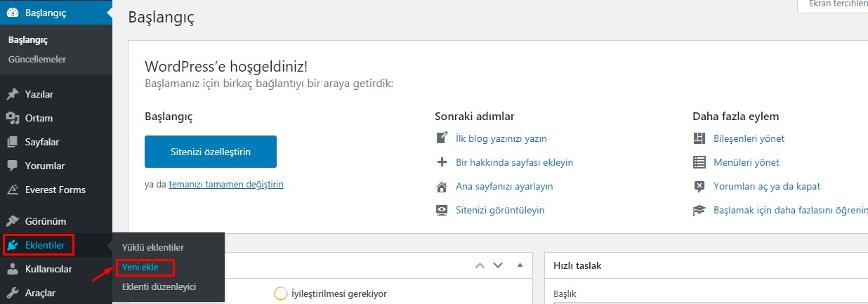
Task: Choose Eklenti düzenleyici from the flyout
Action: pyautogui.click(x=159, y=286)
